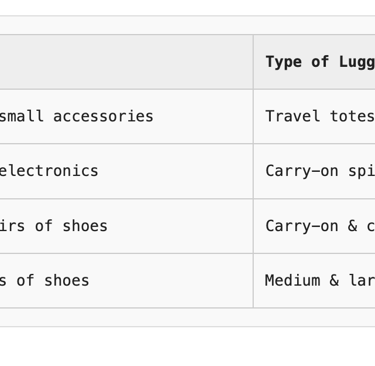
Task: Select the "Carry-on spi" cell
Action: click(x=314, y=171)
